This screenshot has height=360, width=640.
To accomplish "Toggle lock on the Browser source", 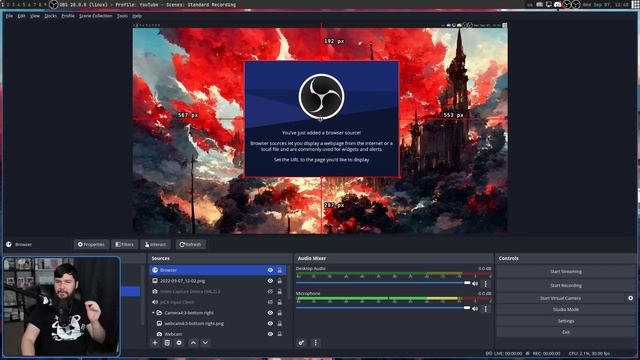I will tap(280, 270).
